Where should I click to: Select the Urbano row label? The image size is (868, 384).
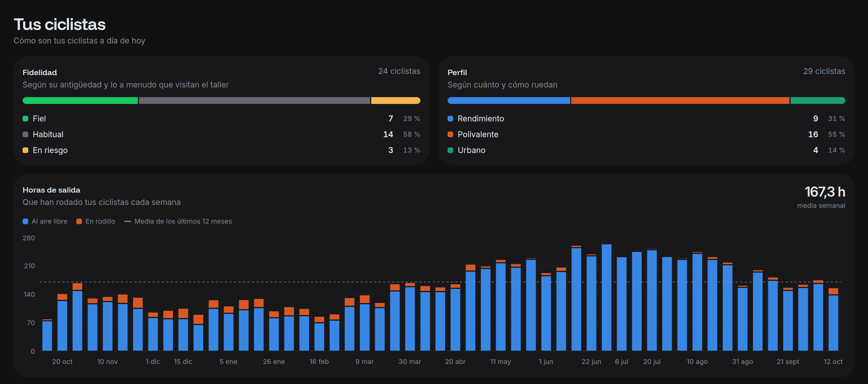tap(471, 150)
